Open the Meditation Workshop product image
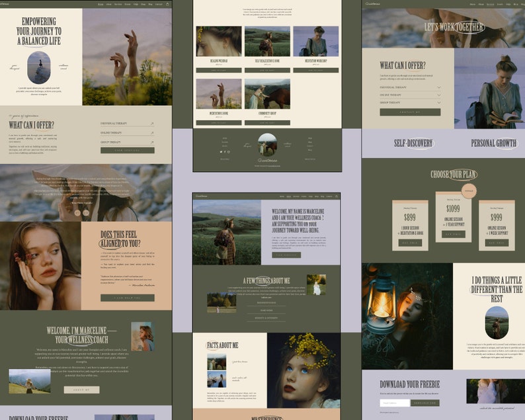 point(316,41)
